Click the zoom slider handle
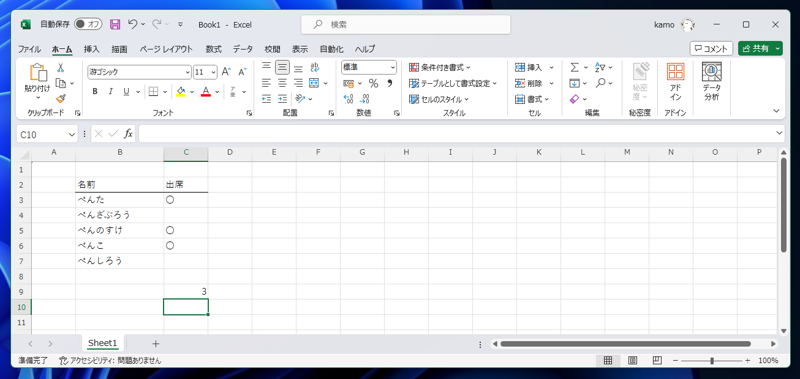Viewport: 800px width, 379px height. [x=712, y=361]
